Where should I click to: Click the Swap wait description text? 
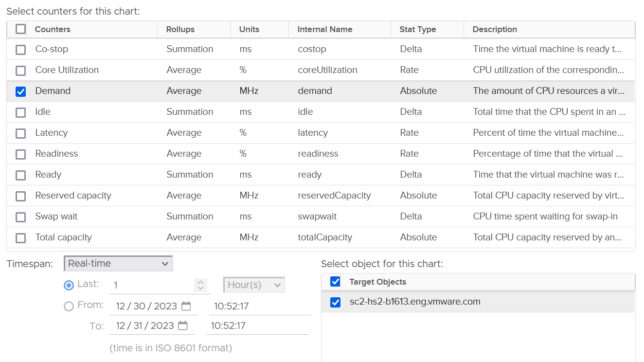(545, 217)
